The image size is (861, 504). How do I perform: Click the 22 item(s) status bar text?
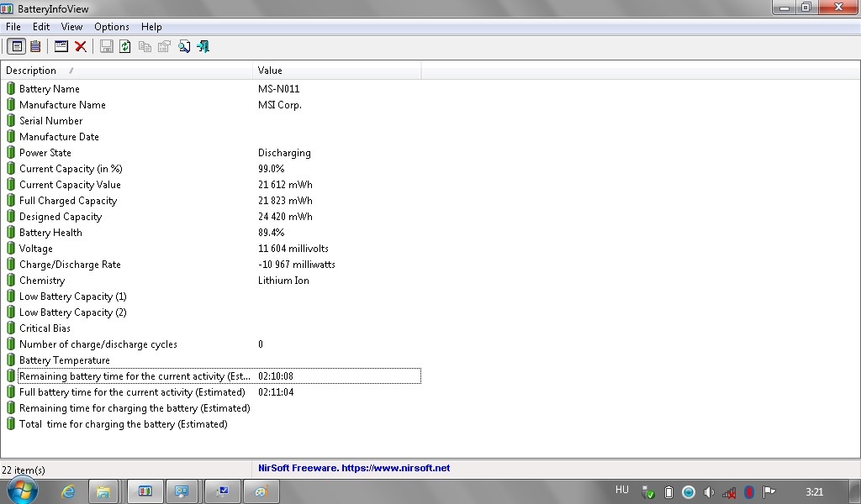tap(24, 470)
